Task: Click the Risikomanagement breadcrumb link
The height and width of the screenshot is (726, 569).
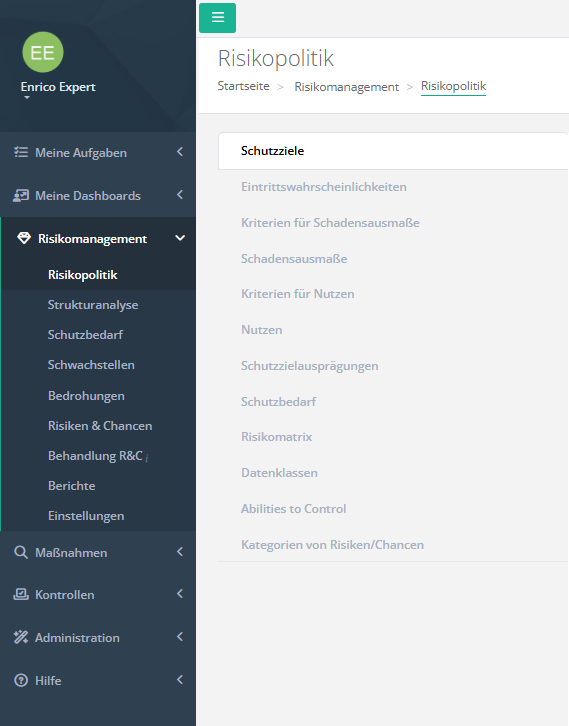Action: pos(347,87)
